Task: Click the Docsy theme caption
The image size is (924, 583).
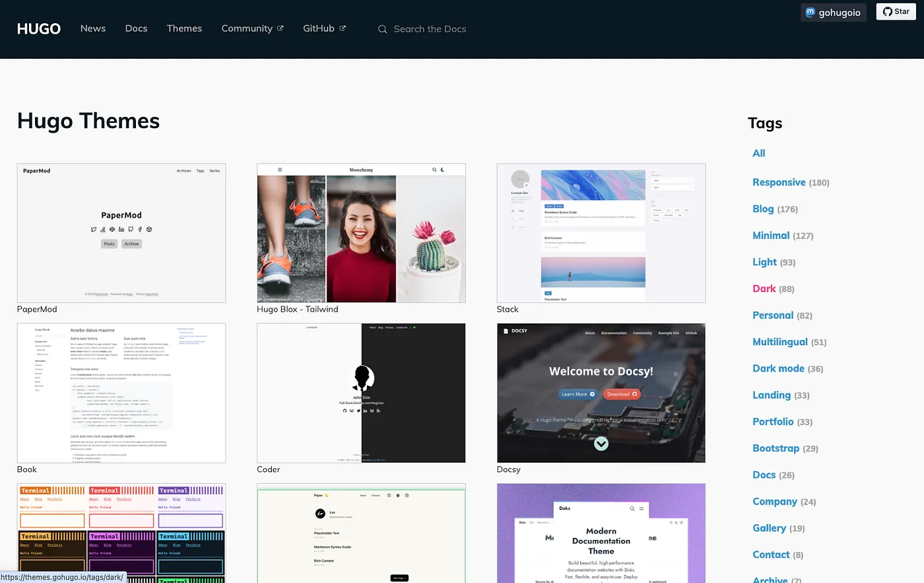Action: tap(509, 469)
